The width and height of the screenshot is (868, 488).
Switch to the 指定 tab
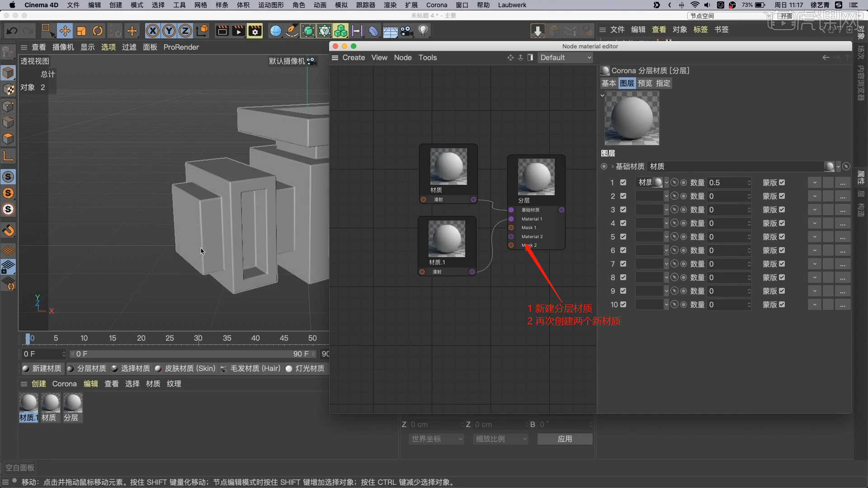click(x=663, y=83)
